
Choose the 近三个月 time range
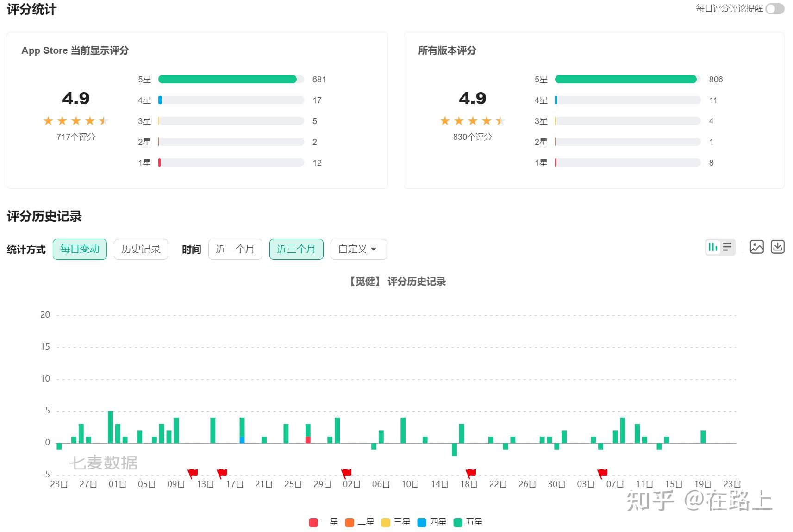[x=296, y=249]
